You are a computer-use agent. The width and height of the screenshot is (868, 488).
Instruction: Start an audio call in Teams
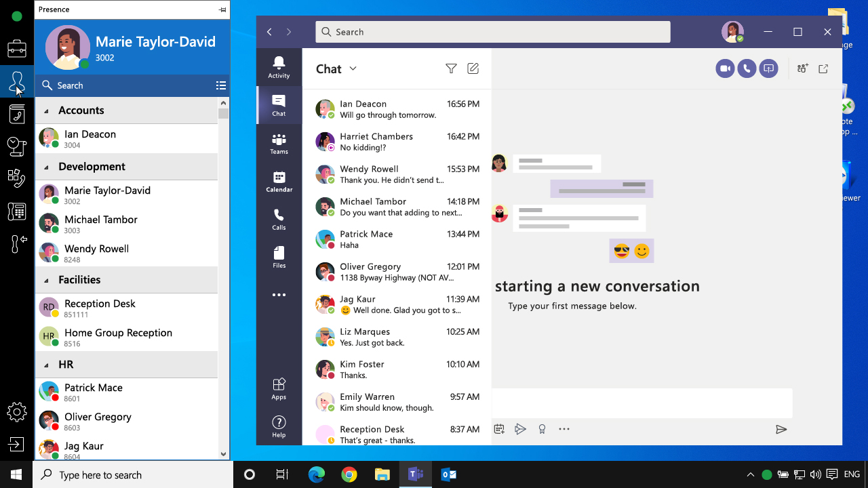point(747,68)
